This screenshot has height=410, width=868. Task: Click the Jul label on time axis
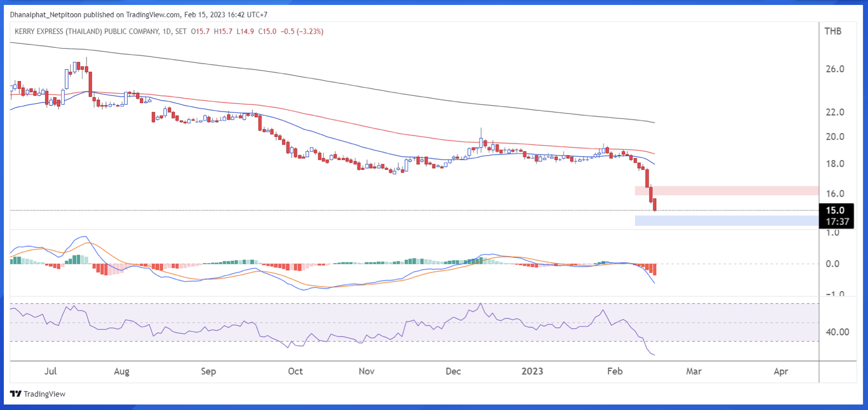[x=50, y=371]
